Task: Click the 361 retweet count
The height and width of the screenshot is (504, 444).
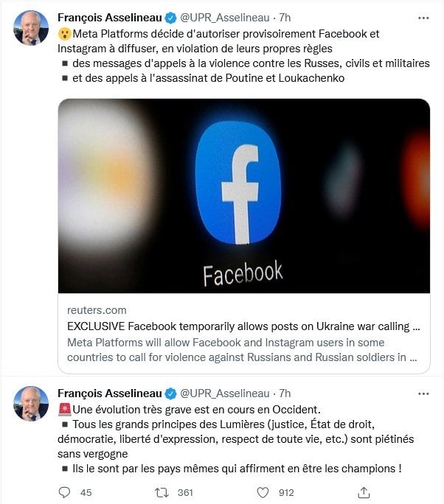Action: (185, 491)
